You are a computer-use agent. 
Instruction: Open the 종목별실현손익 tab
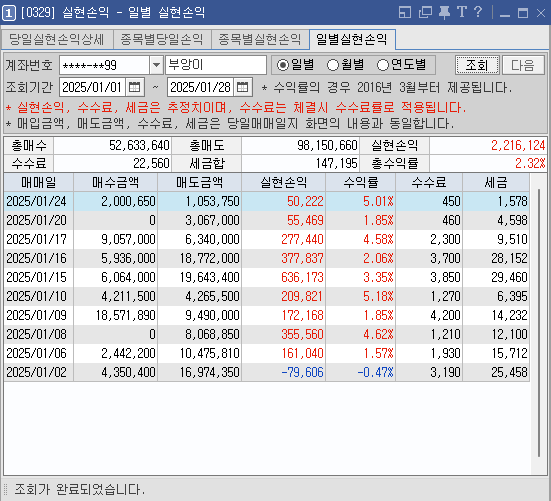(260, 39)
